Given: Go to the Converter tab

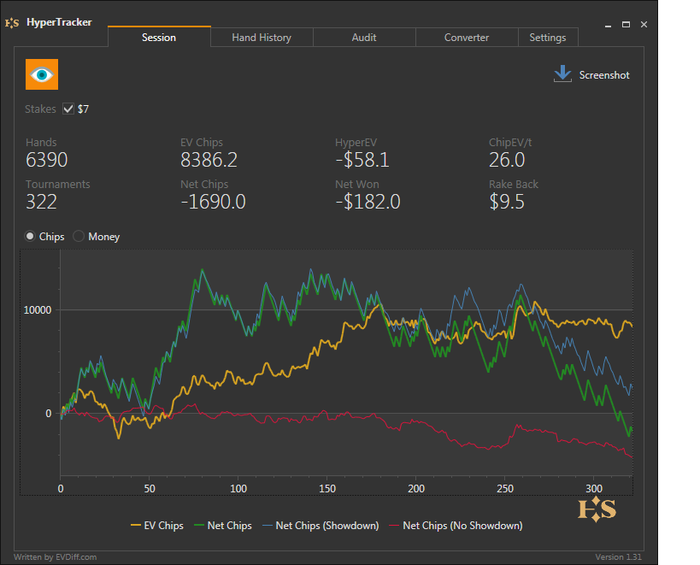Looking at the screenshot, I should click(466, 38).
